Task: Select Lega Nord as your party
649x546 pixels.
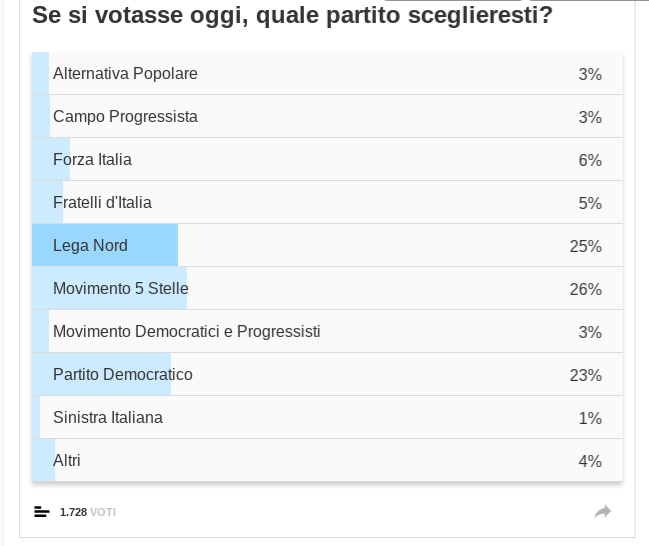Action: click(x=90, y=246)
